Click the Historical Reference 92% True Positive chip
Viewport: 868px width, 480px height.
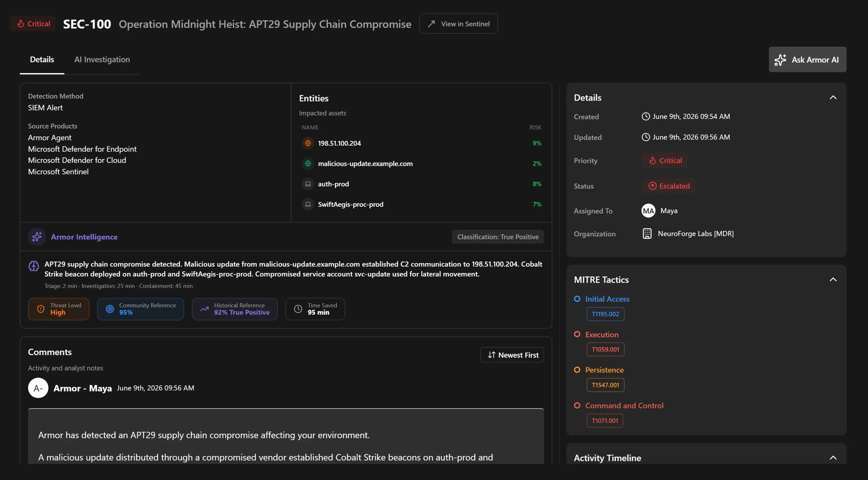coord(234,309)
